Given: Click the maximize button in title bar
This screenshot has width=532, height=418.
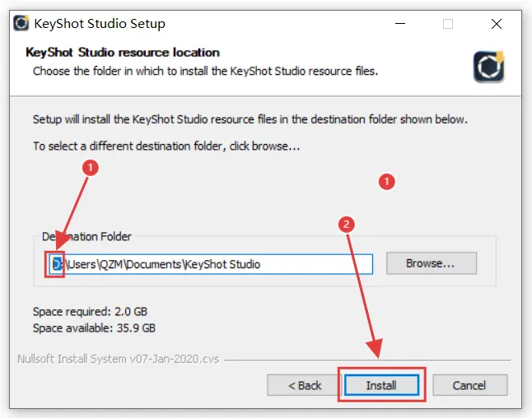Looking at the screenshot, I should (x=448, y=24).
